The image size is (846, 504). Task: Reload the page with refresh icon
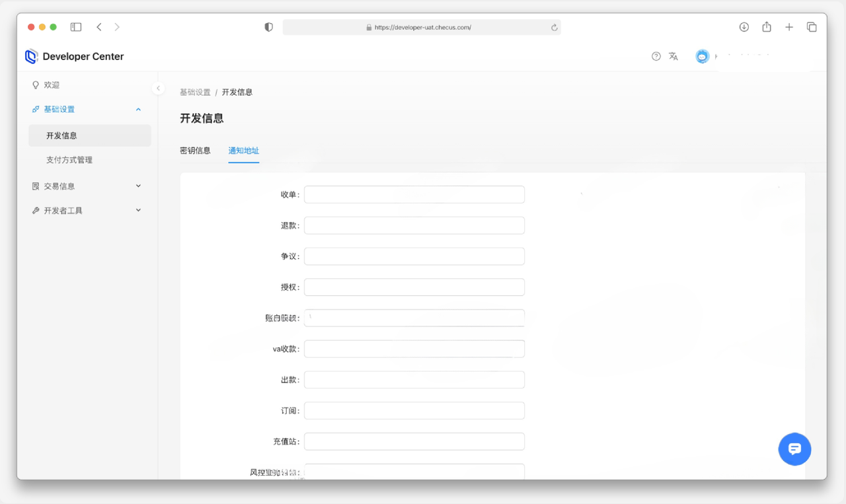(x=554, y=28)
